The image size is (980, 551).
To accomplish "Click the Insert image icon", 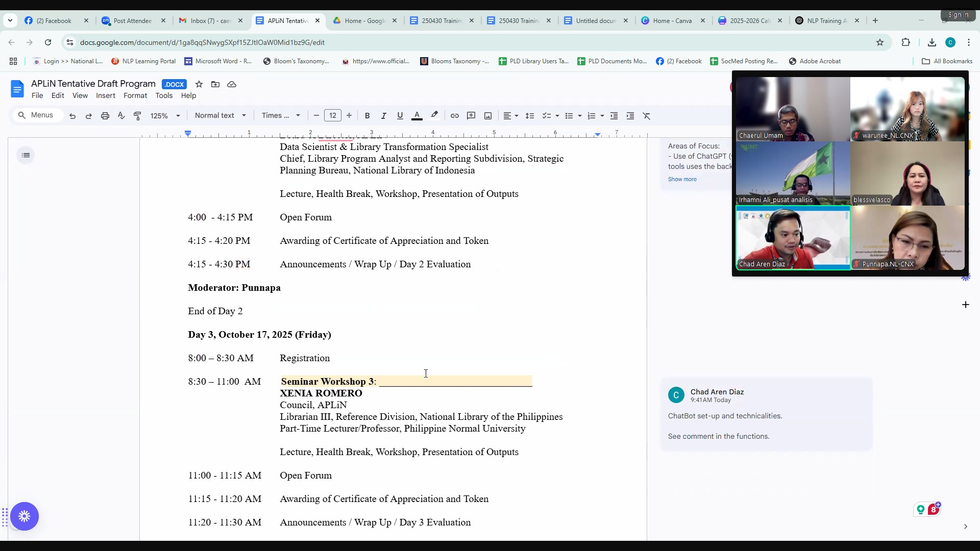I will pyautogui.click(x=488, y=116).
